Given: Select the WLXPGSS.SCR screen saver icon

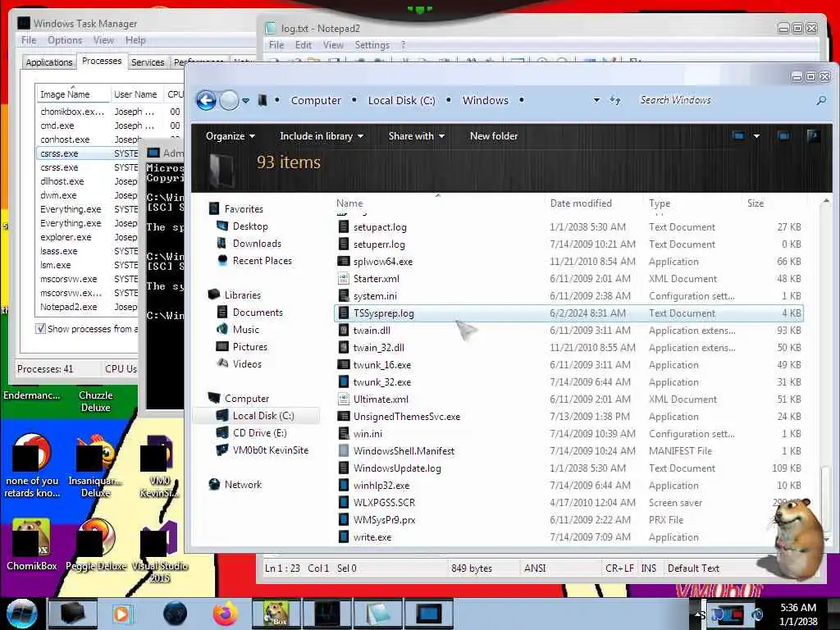Looking at the screenshot, I should 344,503.
